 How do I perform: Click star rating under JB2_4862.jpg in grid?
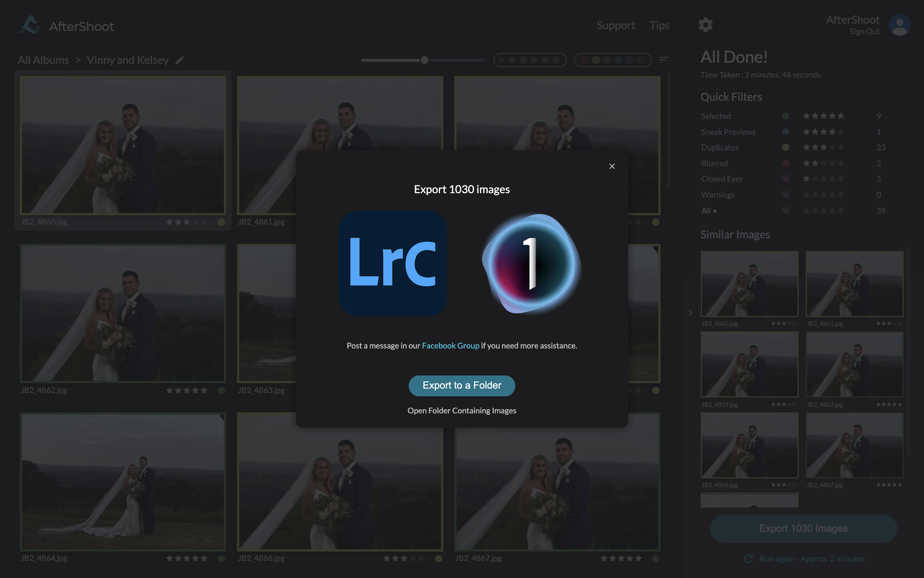point(187,391)
